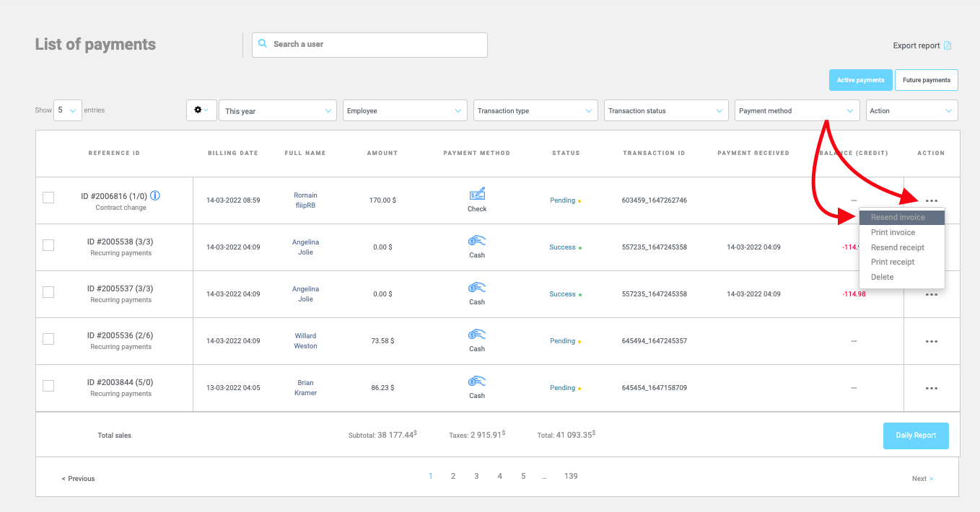Open Angelina Jolie link in ID #2005538 row
The image size is (980, 512).
point(306,247)
